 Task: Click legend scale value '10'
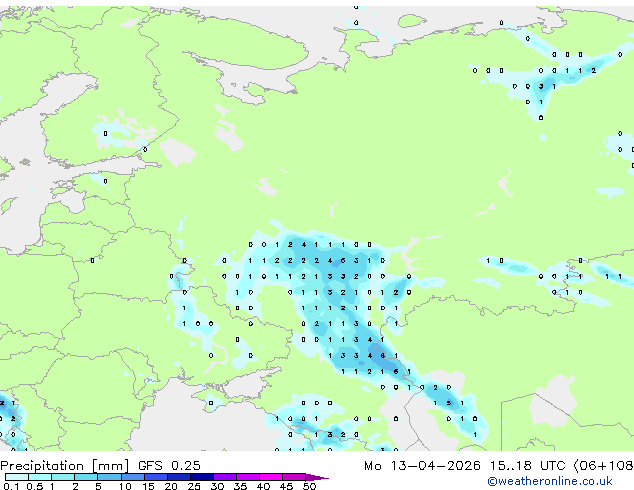tap(125, 486)
